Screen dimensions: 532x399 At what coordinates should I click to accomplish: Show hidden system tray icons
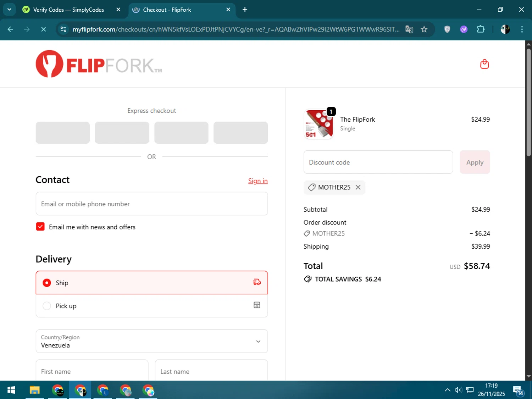coord(448,390)
